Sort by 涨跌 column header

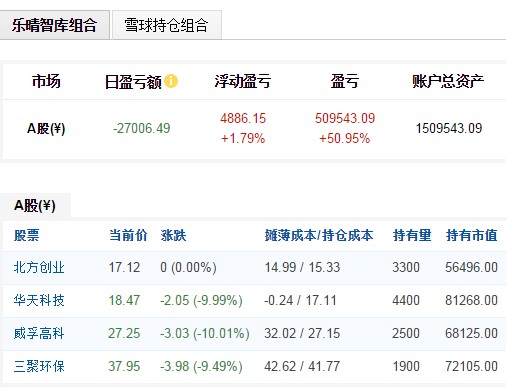tap(173, 235)
